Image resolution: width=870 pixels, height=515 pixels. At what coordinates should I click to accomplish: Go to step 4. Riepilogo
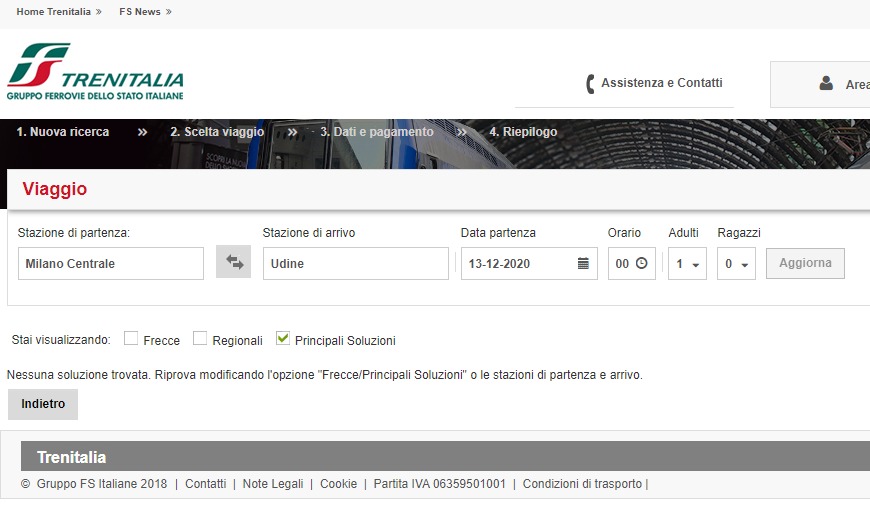click(x=523, y=132)
